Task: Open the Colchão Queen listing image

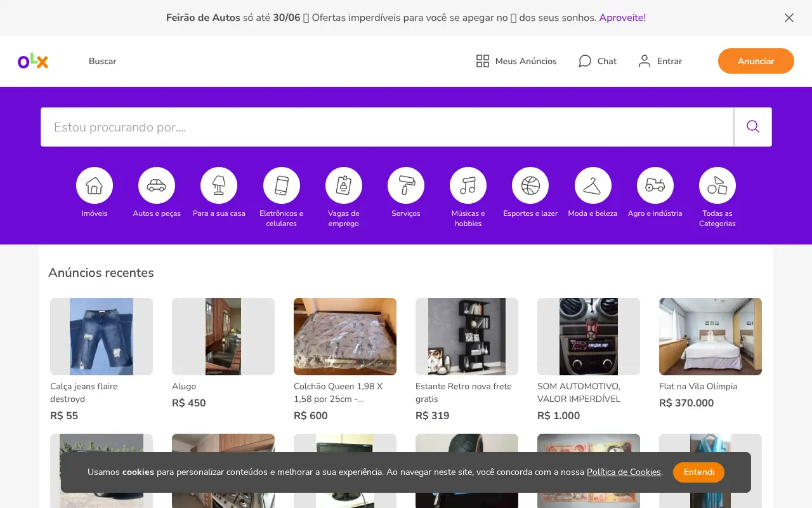Action: click(345, 337)
